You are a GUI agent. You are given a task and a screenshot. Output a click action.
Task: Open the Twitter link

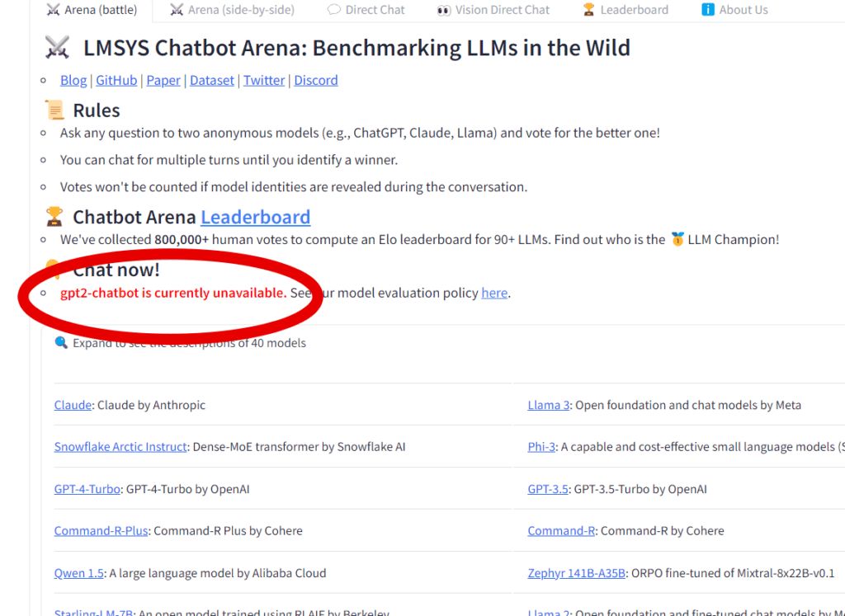264,80
